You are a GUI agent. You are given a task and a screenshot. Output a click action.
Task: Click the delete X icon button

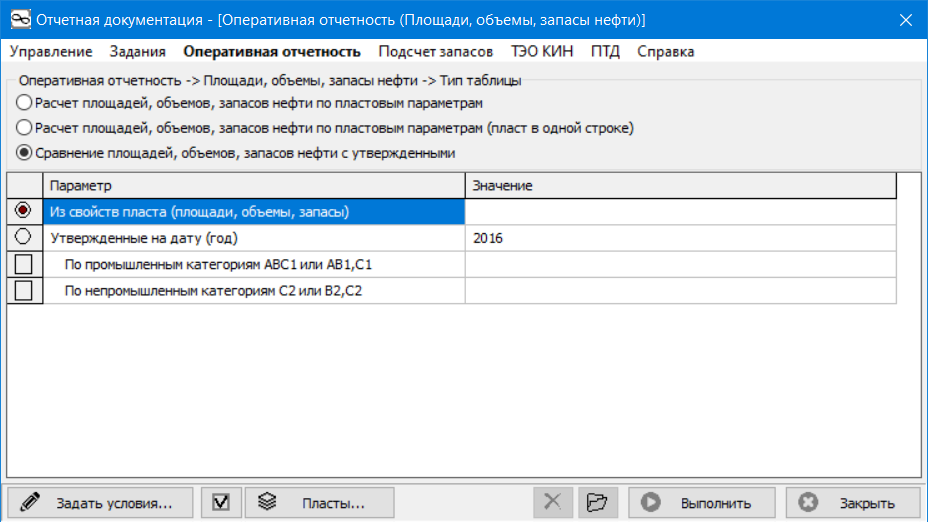[x=553, y=502]
